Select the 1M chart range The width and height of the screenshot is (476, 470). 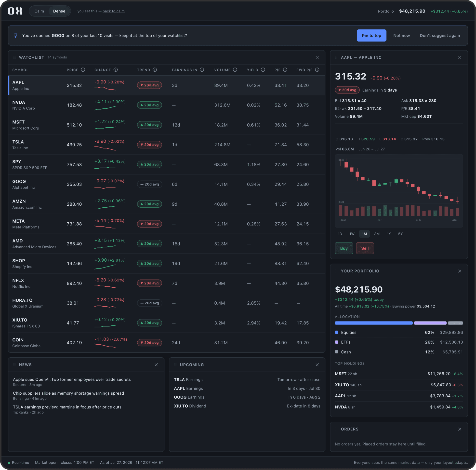(x=364, y=234)
